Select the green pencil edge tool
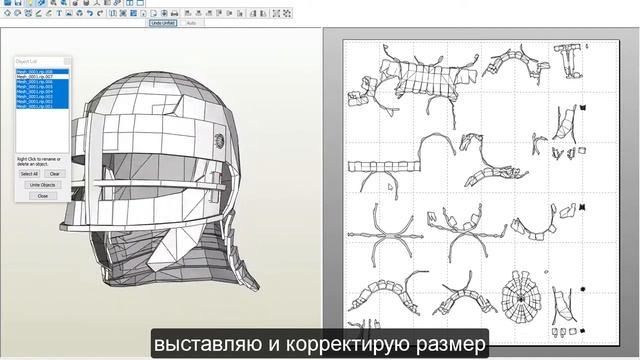The image size is (640, 360). tap(38, 13)
